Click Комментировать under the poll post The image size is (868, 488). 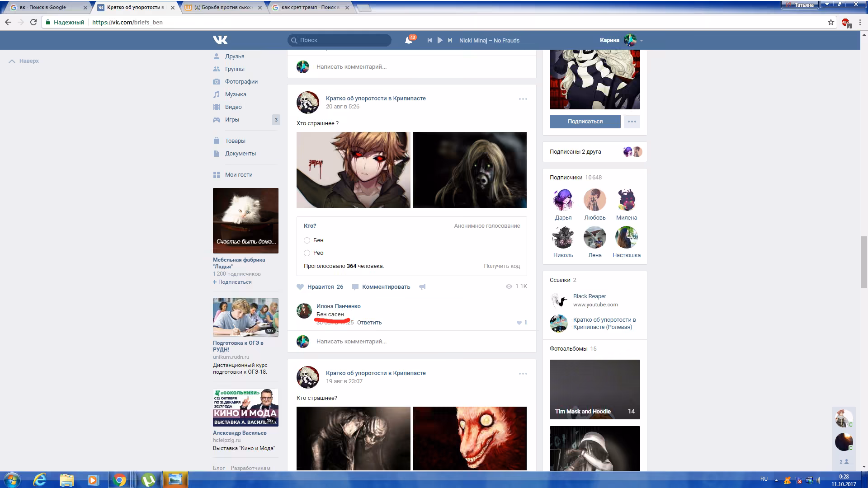click(381, 287)
